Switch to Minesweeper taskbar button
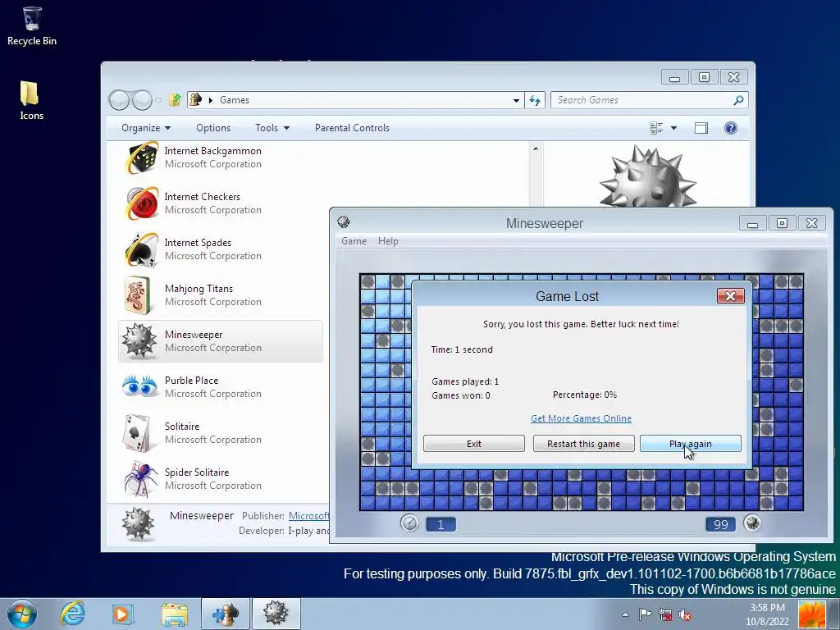 click(276, 614)
